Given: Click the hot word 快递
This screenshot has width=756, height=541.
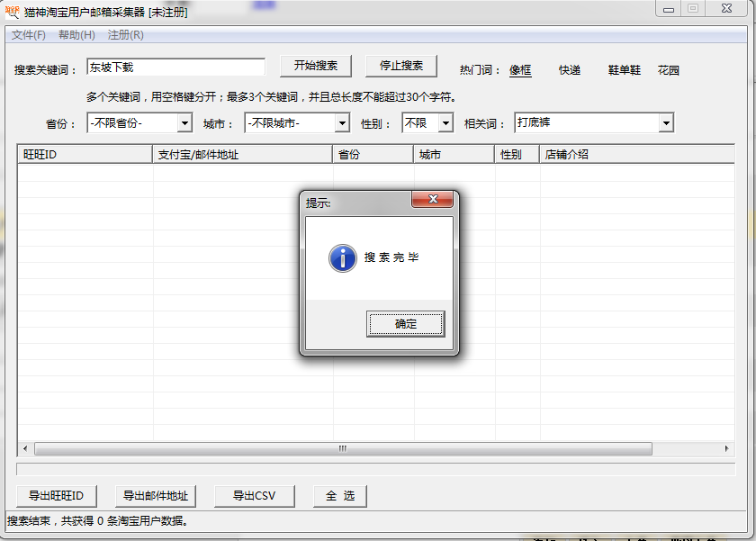Looking at the screenshot, I should pos(570,70).
